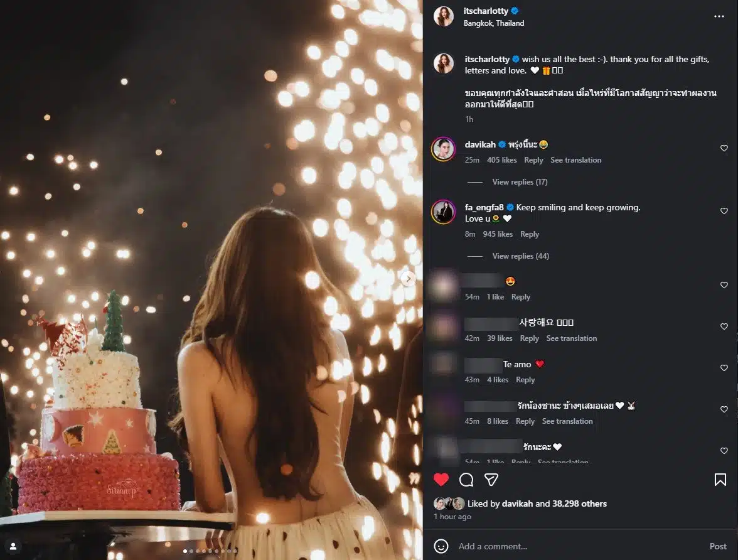This screenshot has width=738, height=560.
Task: Save post with bookmark icon
Action: (720, 480)
